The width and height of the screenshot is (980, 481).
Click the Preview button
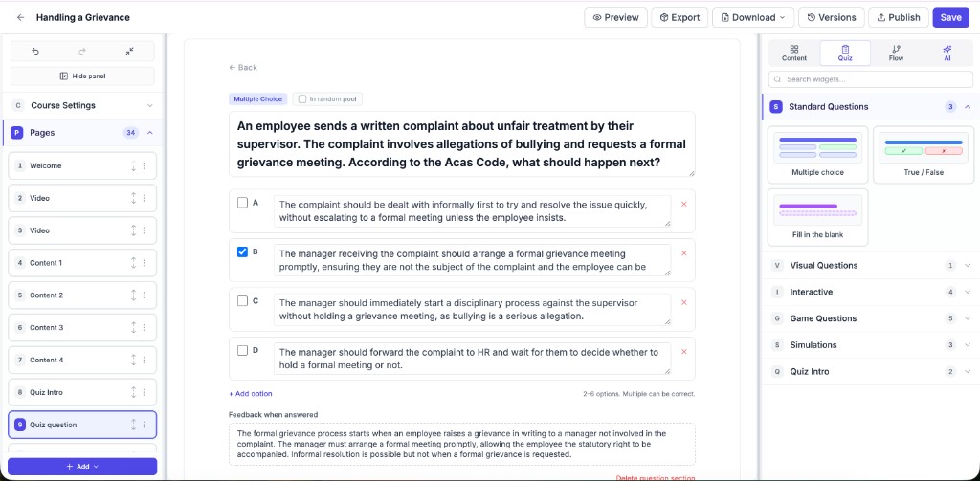[616, 17]
